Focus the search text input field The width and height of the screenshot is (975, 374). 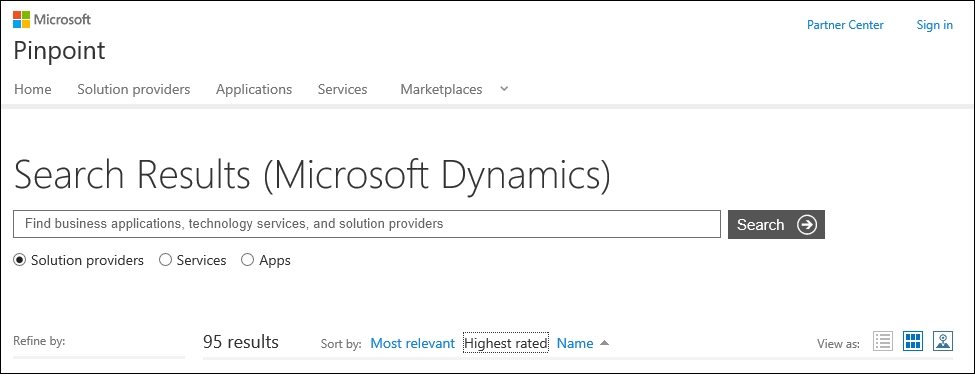367,224
